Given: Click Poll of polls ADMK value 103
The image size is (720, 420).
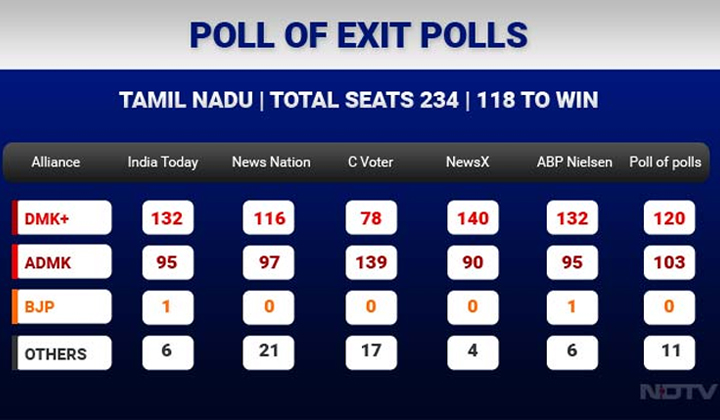Looking at the screenshot, I should (x=669, y=262).
